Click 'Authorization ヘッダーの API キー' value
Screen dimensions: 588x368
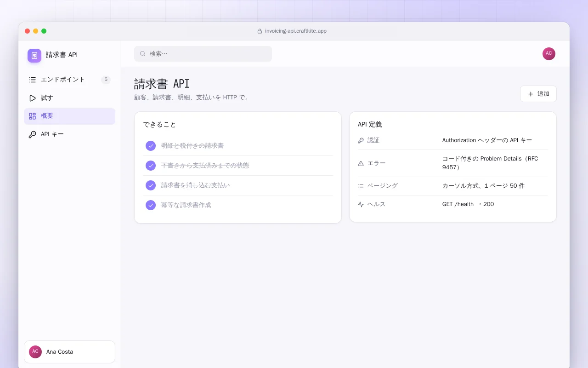point(487,140)
